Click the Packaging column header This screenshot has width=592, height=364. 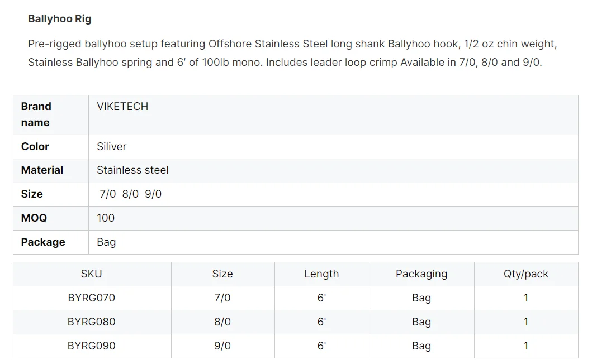pyautogui.click(x=421, y=274)
